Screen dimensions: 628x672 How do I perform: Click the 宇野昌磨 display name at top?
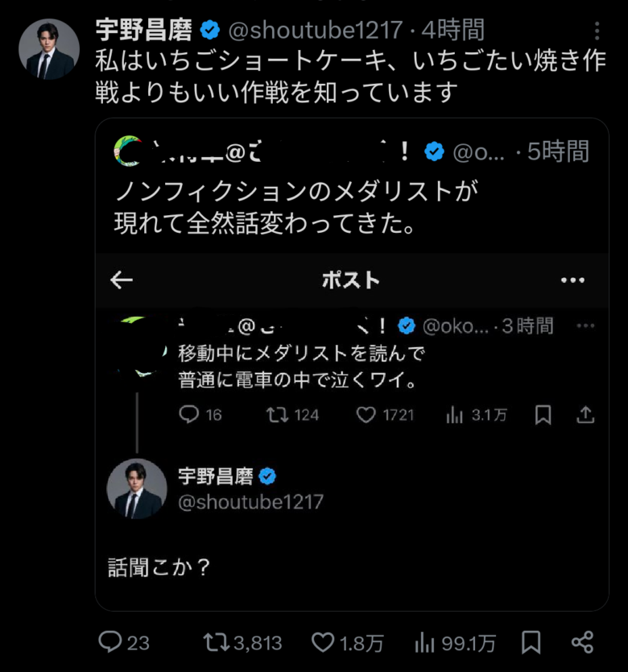pos(143,31)
